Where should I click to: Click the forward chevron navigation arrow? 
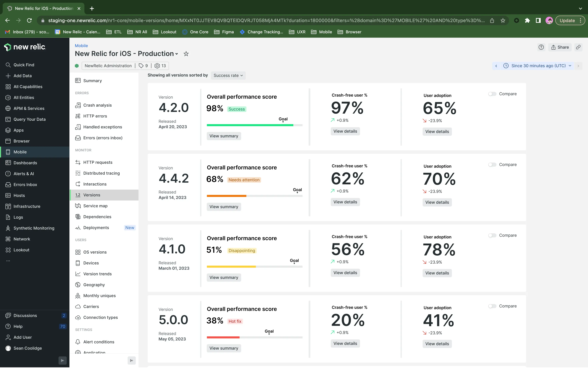click(578, 66)
